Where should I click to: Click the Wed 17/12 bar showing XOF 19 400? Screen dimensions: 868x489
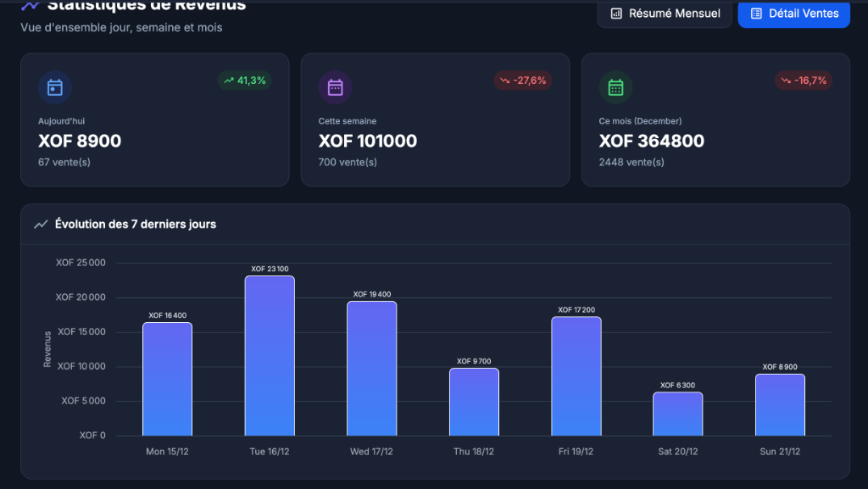pyautogui.click(x=371, y=369)
